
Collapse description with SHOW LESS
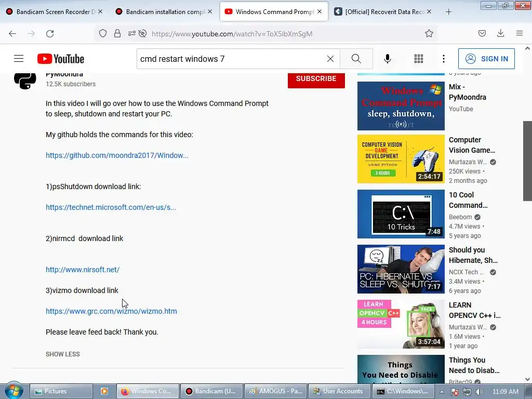[63, 354]
